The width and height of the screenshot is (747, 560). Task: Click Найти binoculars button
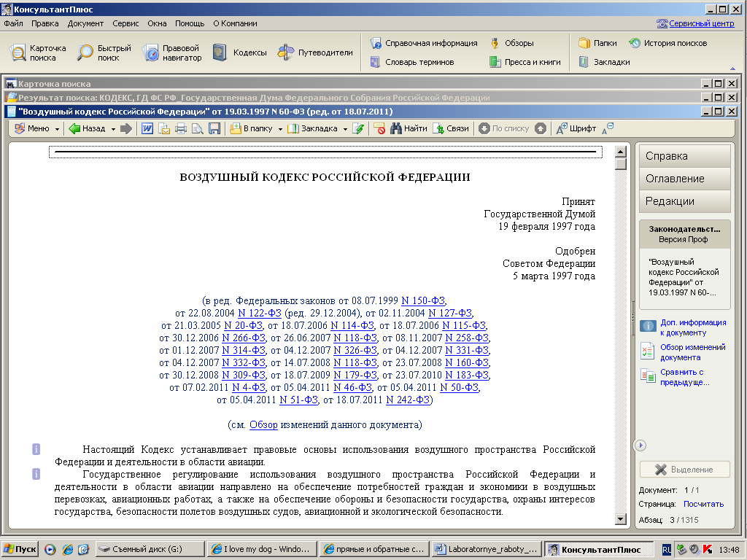pyautogui.click(x=409, y=128)
